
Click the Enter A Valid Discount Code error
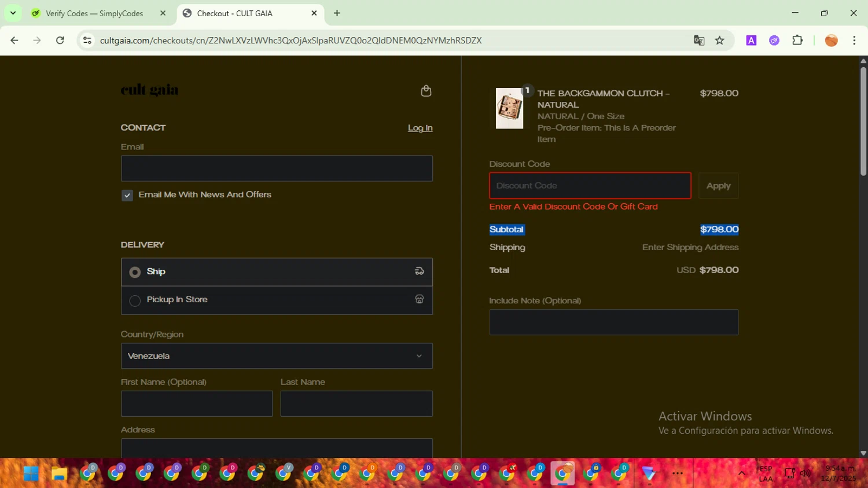tap(573, 207)
